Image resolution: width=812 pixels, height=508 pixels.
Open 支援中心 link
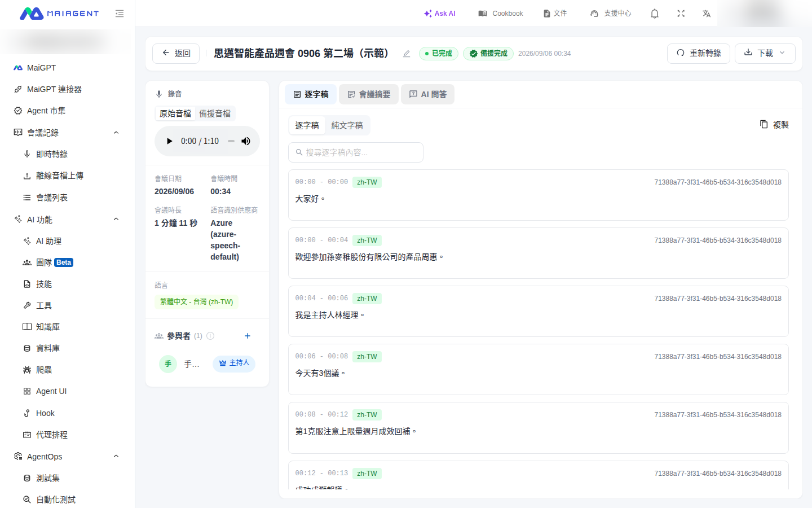[611, 14]
